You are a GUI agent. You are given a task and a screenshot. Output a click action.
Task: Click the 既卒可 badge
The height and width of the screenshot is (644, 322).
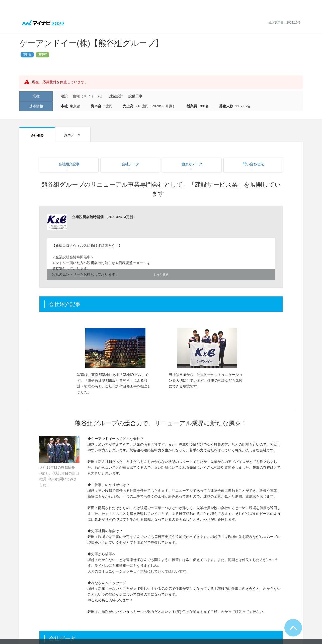[42, 55]
